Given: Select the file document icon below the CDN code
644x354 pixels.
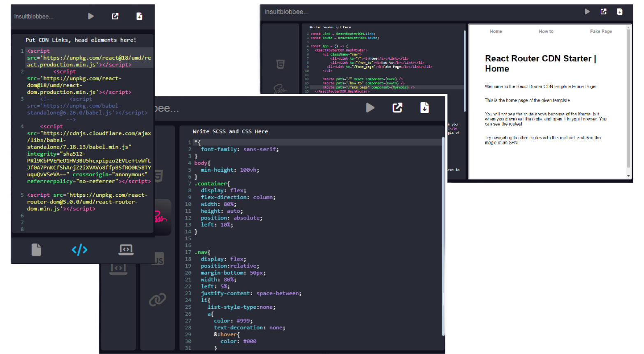Looking at the screenshot, I should [36, 249].
